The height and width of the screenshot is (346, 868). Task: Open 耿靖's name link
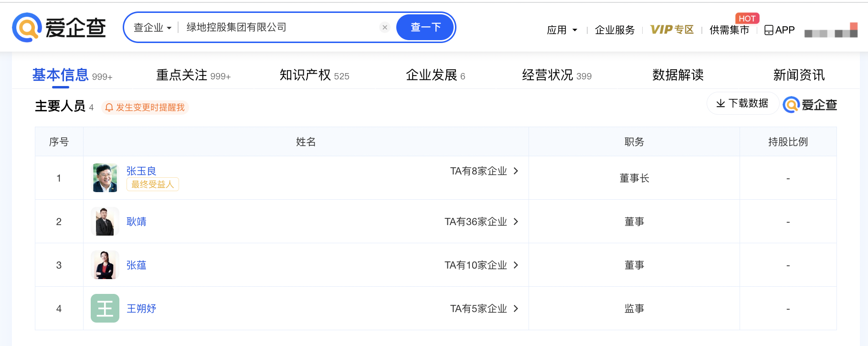pyautogui.click(x=137, y=222)
